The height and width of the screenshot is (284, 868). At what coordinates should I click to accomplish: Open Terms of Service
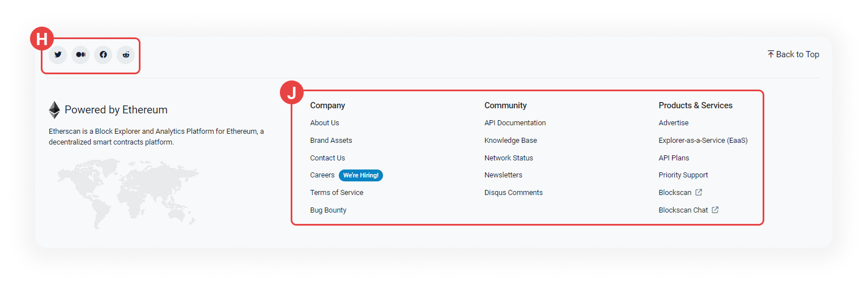(337, 193)
